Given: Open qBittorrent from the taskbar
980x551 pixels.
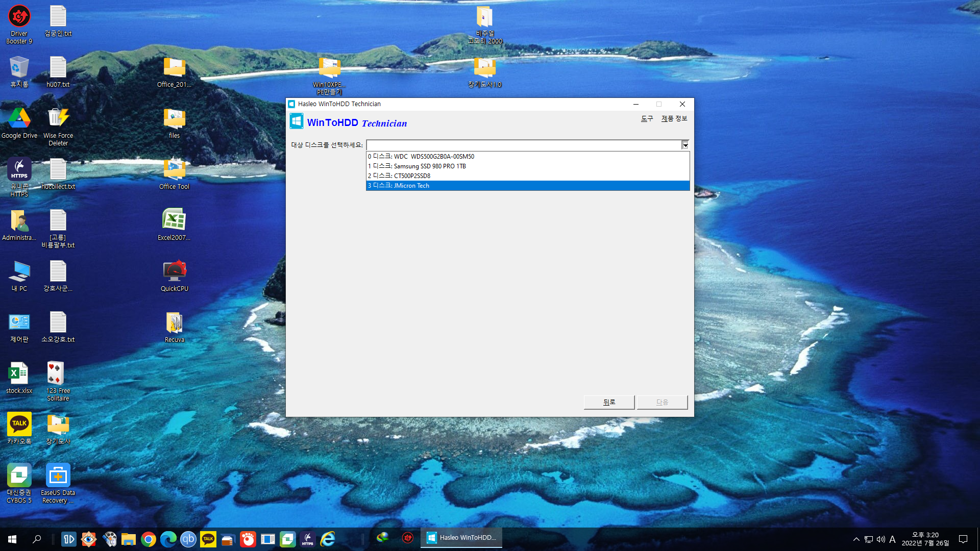Looking at the screenshot, I should click(188, 539).
